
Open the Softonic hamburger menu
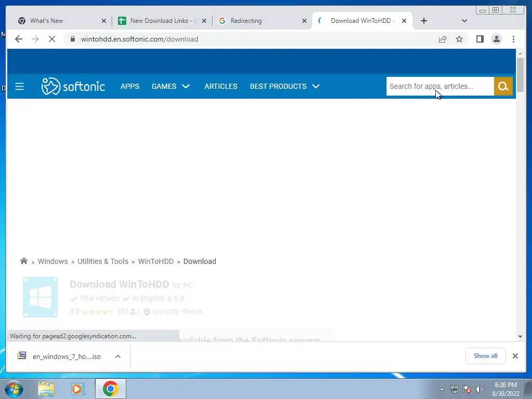[x=19, y=86]
